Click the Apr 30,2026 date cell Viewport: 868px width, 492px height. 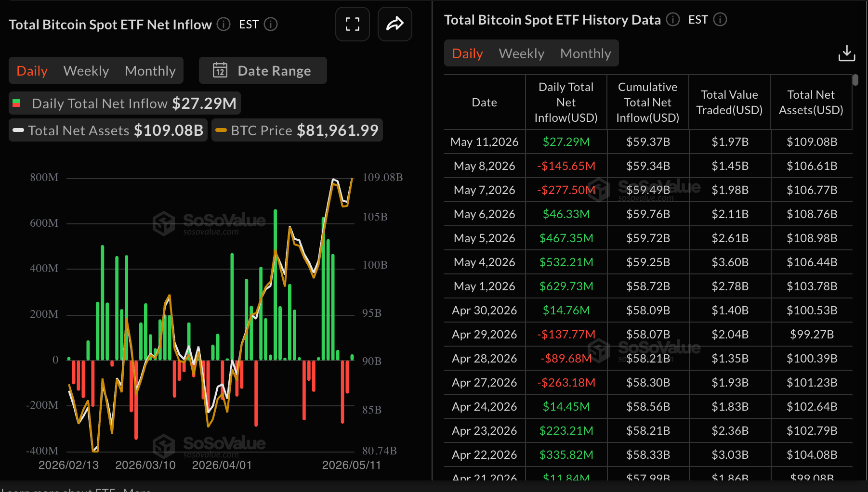tap(485, 310)
